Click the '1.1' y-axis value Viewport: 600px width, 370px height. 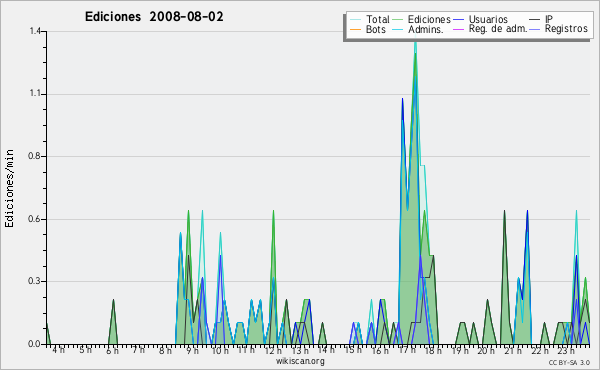35,94
